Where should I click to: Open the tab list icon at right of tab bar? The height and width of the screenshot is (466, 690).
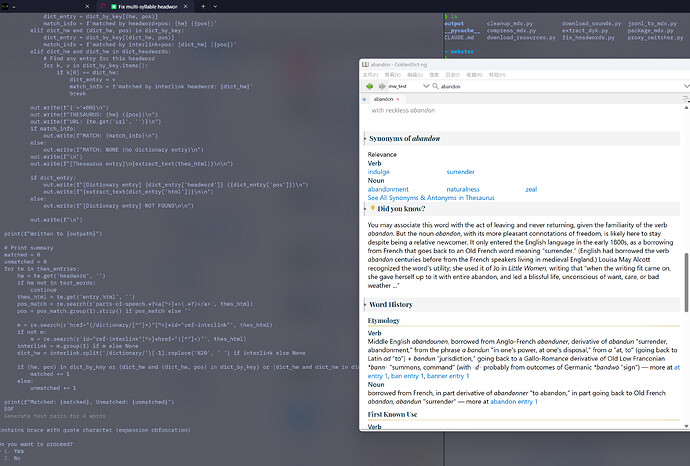(x=686, y=99)
